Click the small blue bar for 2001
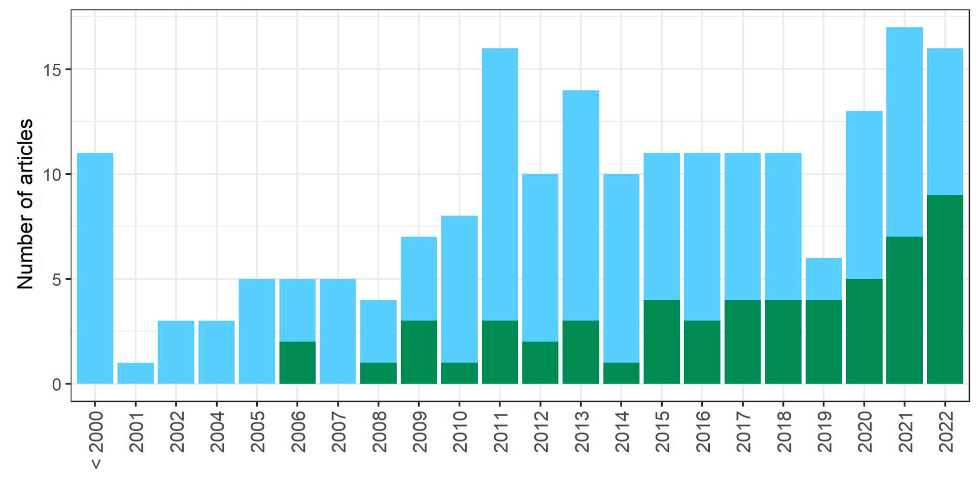Viewport: 980px width, 477px height. pyautogui.click(x=135, y=373)
